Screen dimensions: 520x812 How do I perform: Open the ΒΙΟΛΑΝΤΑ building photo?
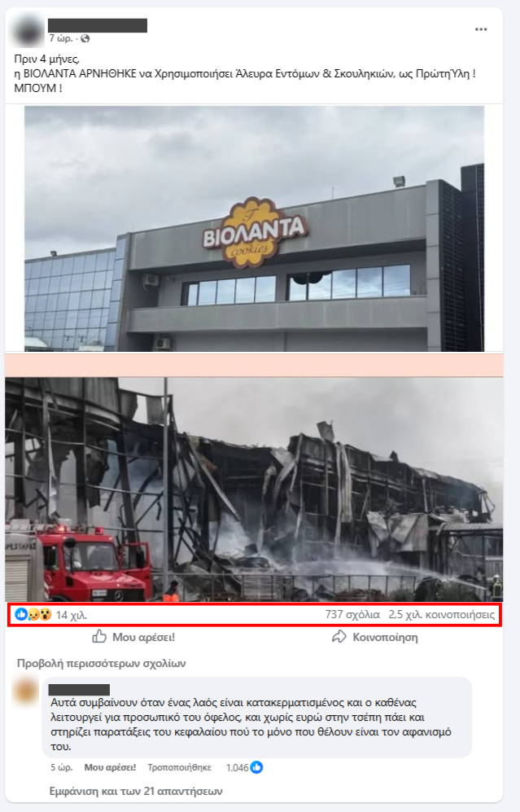pos(254,228)
